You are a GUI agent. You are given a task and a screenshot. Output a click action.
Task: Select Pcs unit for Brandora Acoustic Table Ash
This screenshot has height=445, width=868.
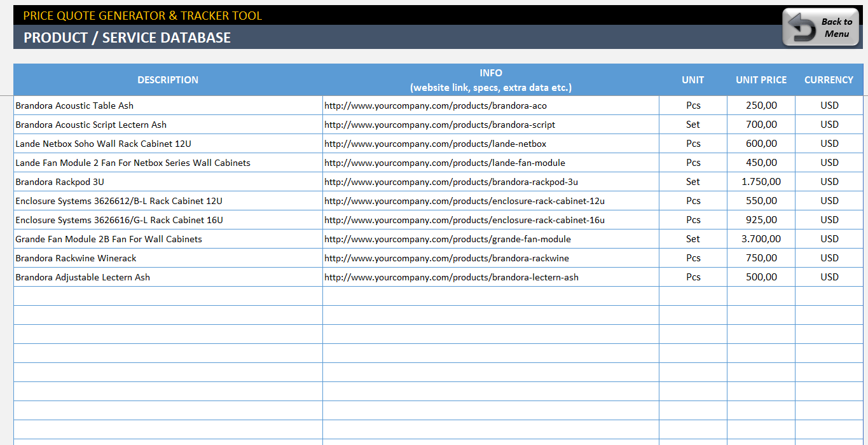[x=693, y=106]
